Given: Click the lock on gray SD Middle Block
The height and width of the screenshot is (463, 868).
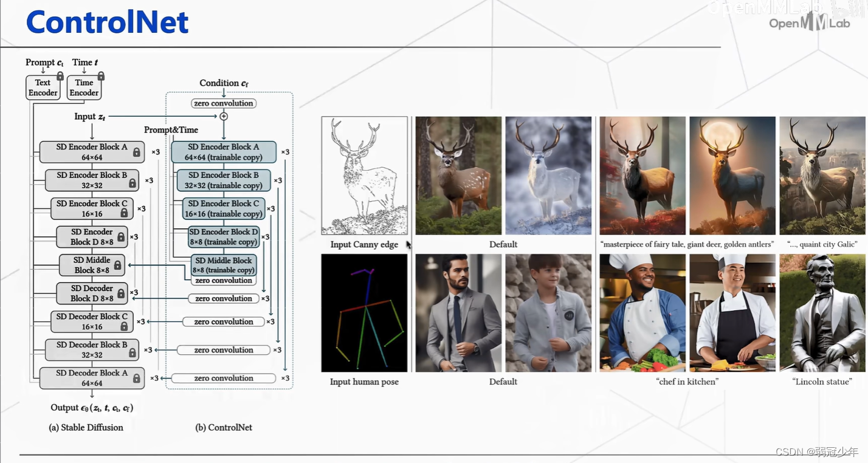Looking at the screenshot, I should click(x=117, y=265).
